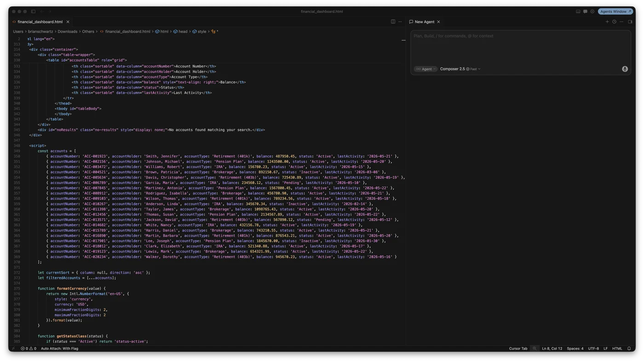Screen dimensions: 644x362
Task: Go forward with the right arrow icon
Action: [50, 11]
